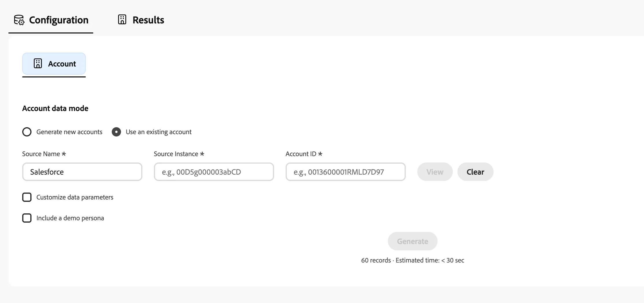This screenshot has height=303, width=644.
Task: Switch to the Configuration tab
Action: 51,20
